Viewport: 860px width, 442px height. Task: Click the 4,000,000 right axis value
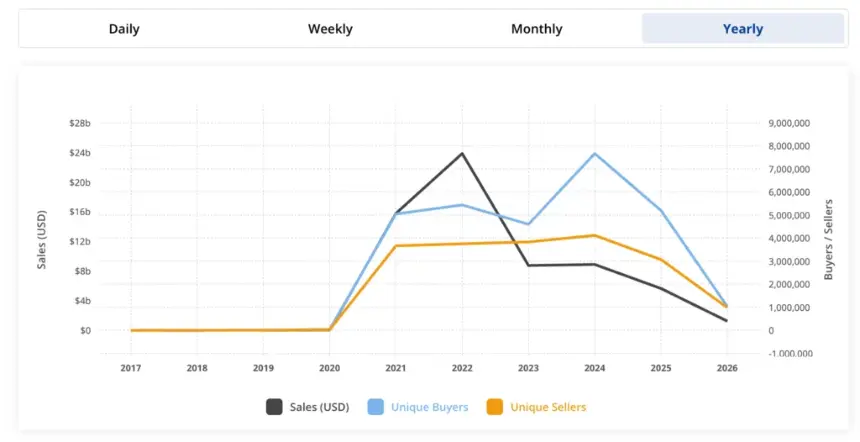click(x=789, y=238)
